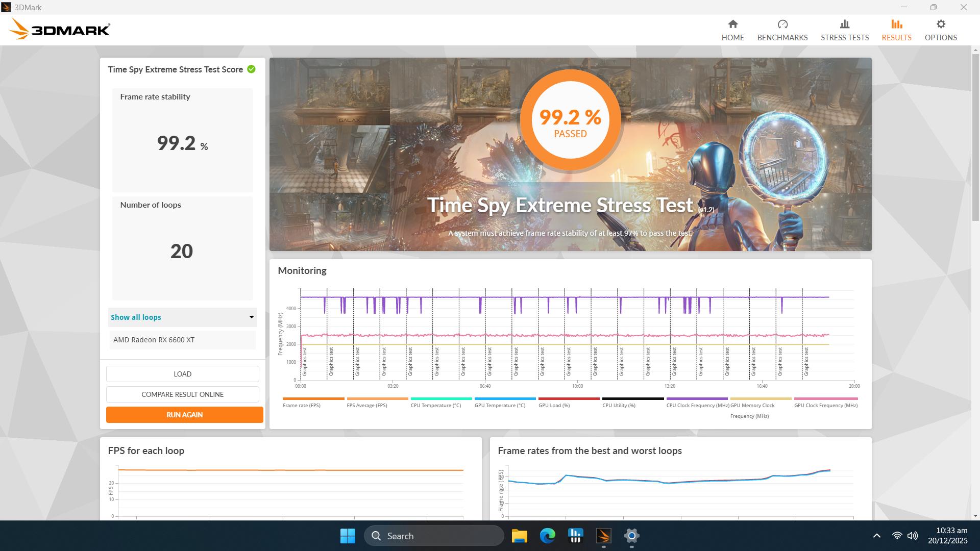Toggle the FPS Average legend series
The width and height of the screenshot is (980, 551).
[x=377, y=403]
